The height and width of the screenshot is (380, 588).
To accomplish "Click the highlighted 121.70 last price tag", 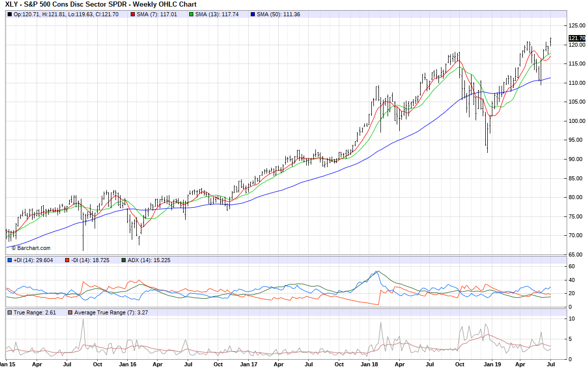I will (577, 38).
